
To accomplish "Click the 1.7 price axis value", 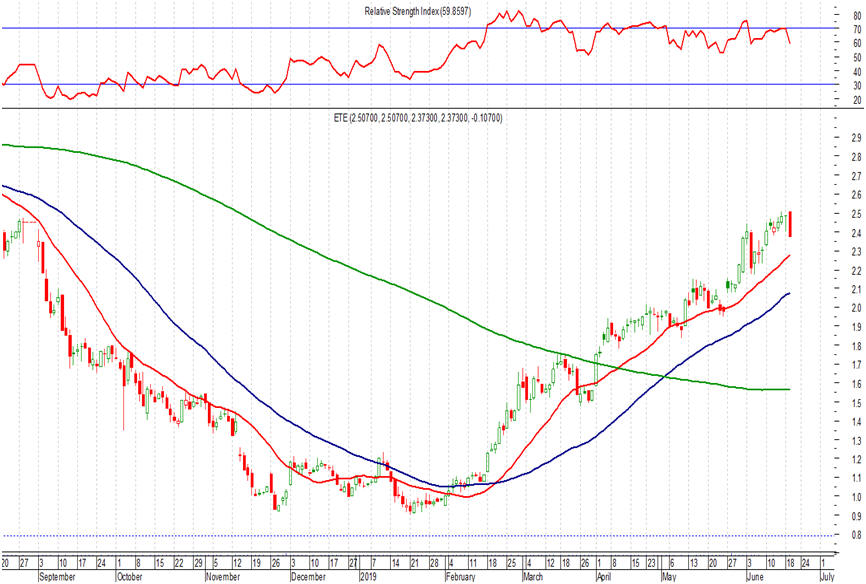I will pyautogui.click(x=856, y=365).
